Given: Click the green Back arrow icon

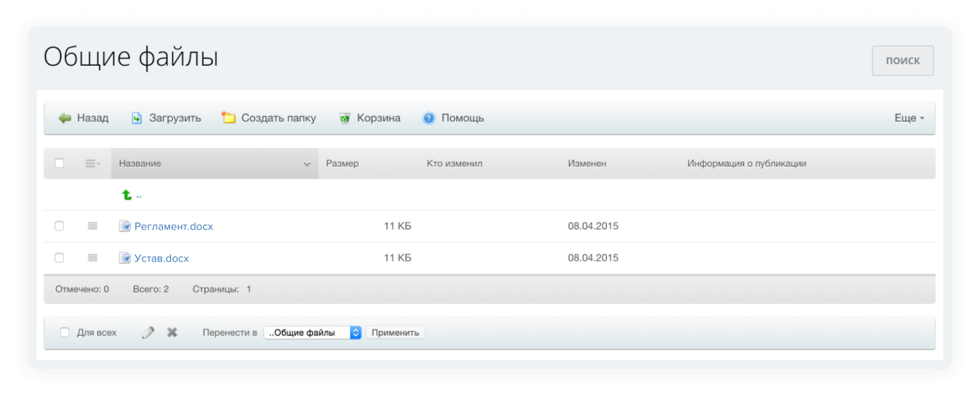Looking at the screenshot, I should click(x=65, y=118).
